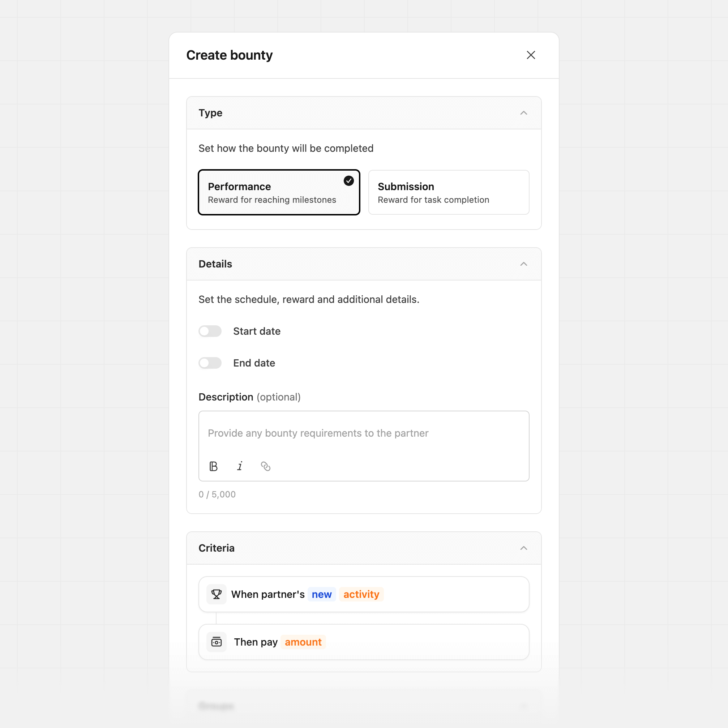Screen dimensions: 728x728
Task: Open the 'activity' criteria selector
Action: 361,594
